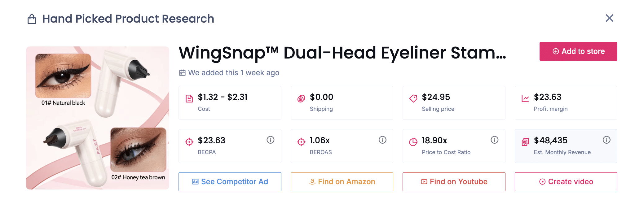Click the BECPA info icon

tap(270, 140)
